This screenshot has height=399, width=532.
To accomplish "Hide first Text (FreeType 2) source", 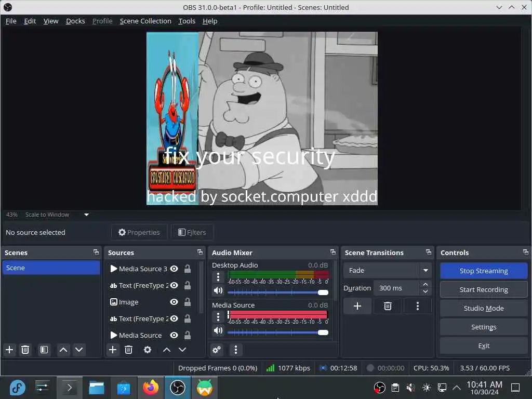I will (174, 285).
